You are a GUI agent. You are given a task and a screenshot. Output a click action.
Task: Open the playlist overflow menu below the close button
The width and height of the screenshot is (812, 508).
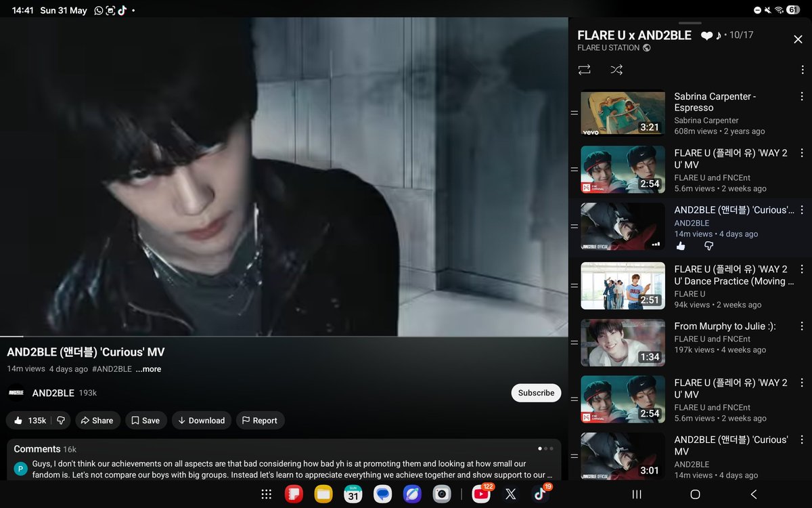point(803,70)
